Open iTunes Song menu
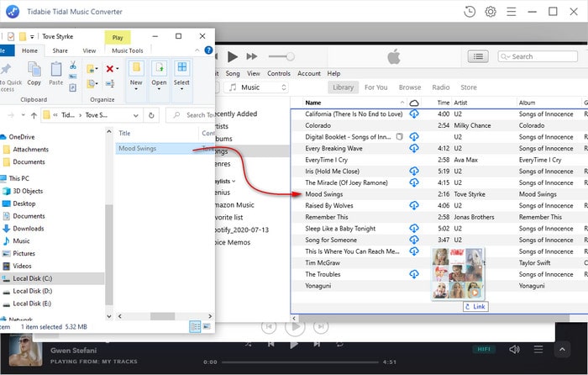The width and height of the screenshot is (588, 375). tap(233, 74)
